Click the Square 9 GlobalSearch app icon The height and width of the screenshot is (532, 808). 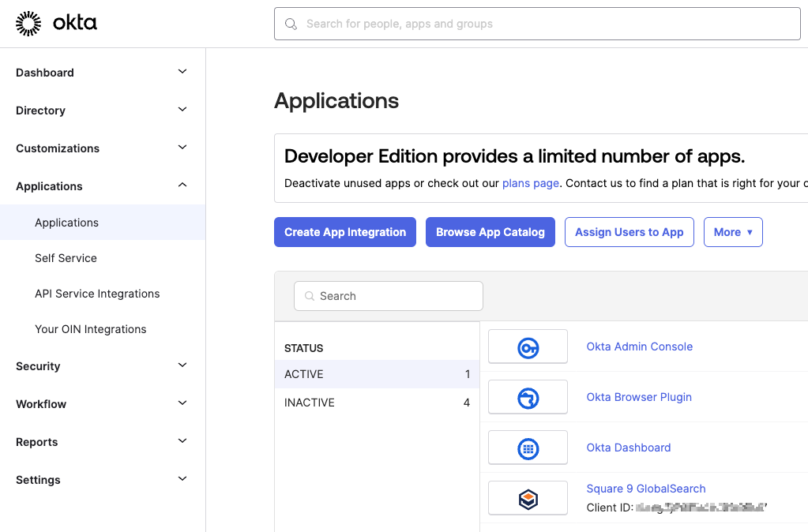[528, 499]
